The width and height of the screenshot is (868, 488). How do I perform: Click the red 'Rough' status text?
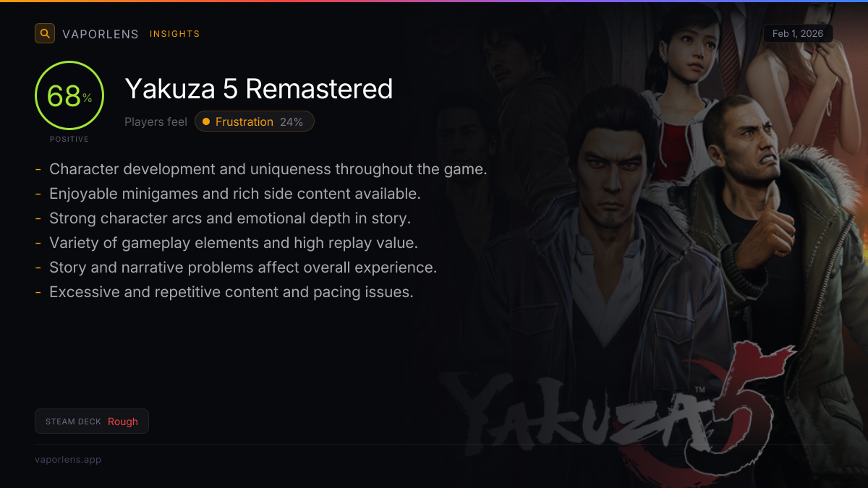pos(123,421)
